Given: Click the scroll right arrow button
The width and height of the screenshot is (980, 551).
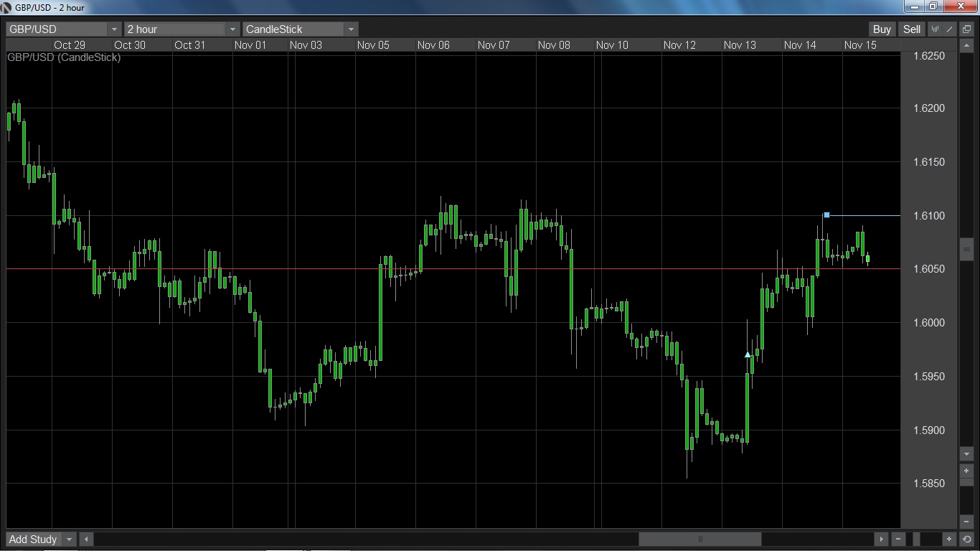Looking at the screenshot, I should [x=881, y=539].
